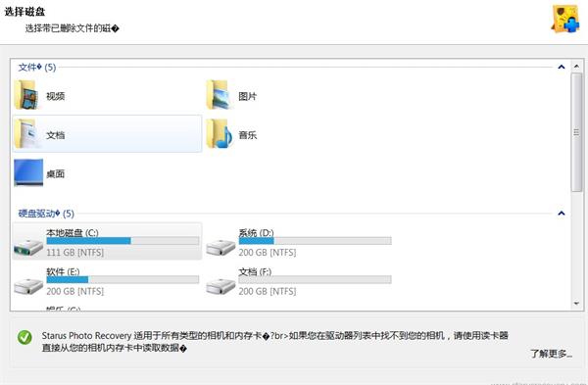Image resolution: width=588 pixels, height=385 pixels.
Task: Click the 文档 (F:) drive label
Action: [255, 271]
